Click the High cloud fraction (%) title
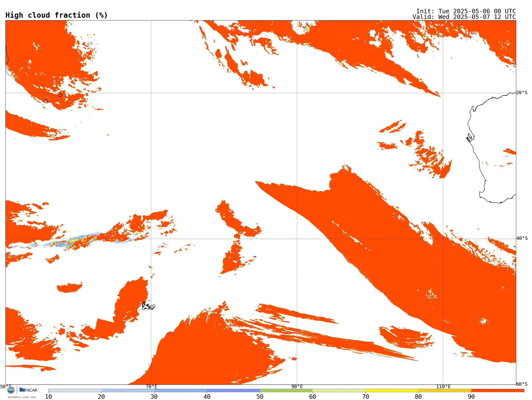Viewport: 532px width, 400px height. [x=56, y=15]
